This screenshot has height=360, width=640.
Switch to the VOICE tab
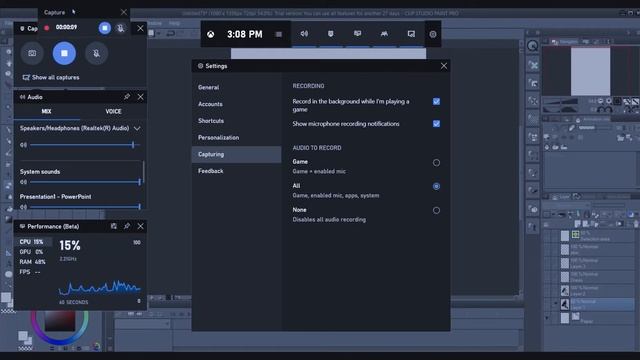[x=113, y=111]
